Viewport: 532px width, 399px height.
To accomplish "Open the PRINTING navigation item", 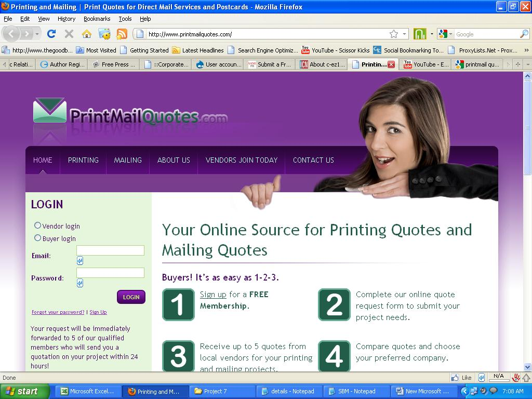I will point(83,160).
